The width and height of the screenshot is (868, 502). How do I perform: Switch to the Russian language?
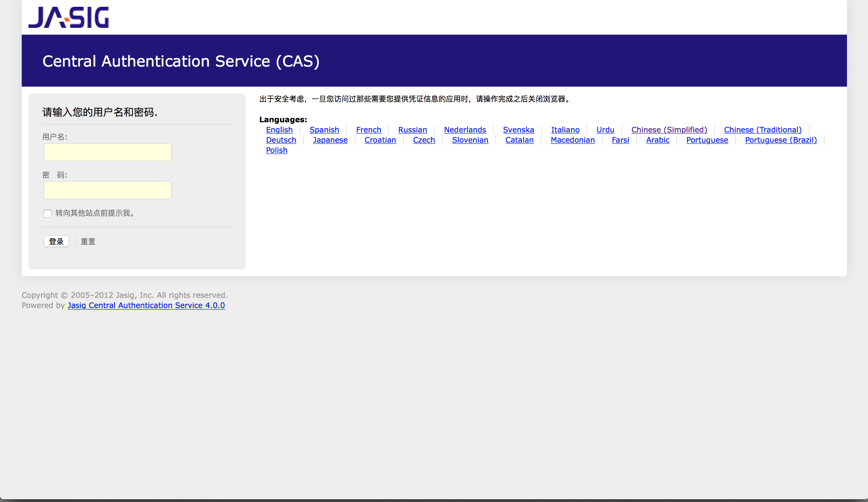click(412, 130)
